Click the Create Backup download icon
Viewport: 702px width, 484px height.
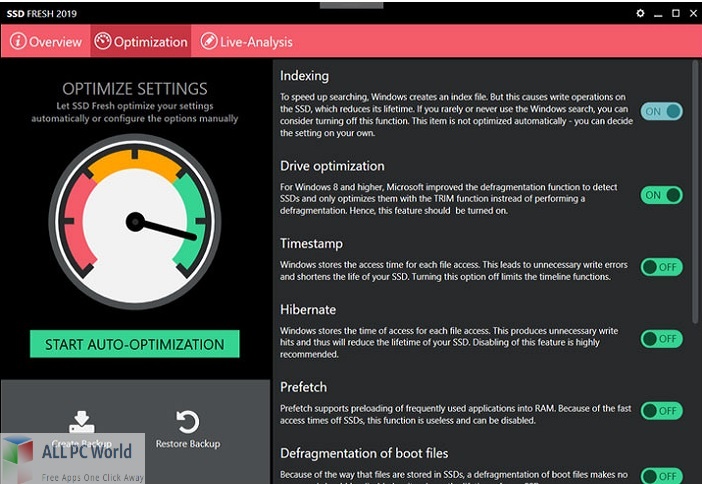[x=81, y=421]
